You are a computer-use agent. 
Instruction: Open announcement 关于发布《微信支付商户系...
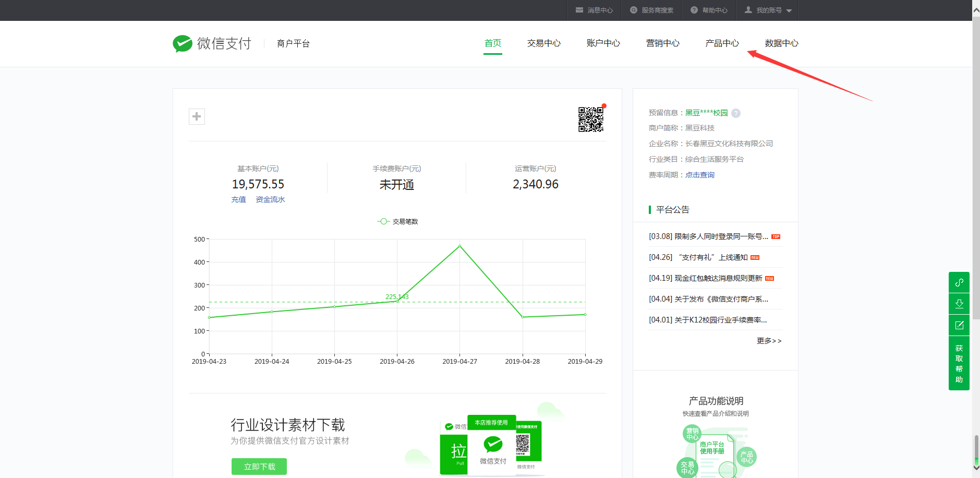pyautogui.click(x=708, y=299)
